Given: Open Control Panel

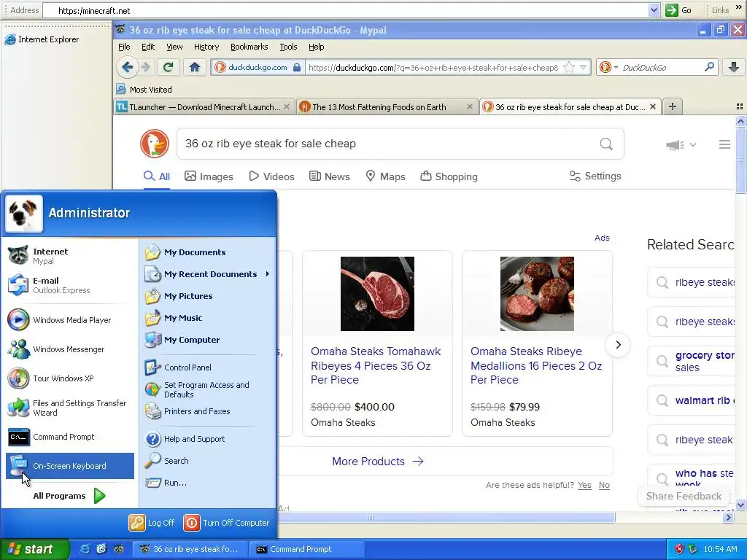Looking at the screenshot, I should pyautogui.click(x=208, y=367).
